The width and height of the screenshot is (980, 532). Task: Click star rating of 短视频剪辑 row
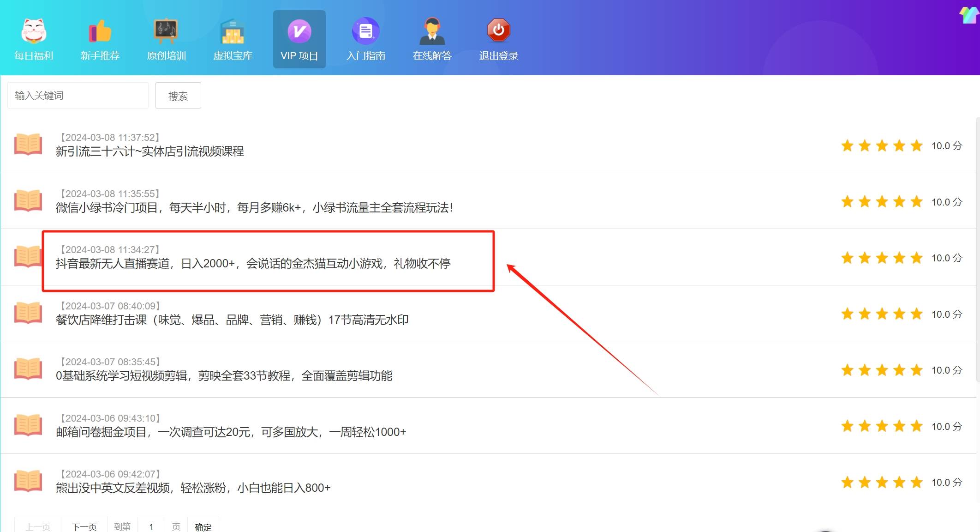[x=882, y=370]
